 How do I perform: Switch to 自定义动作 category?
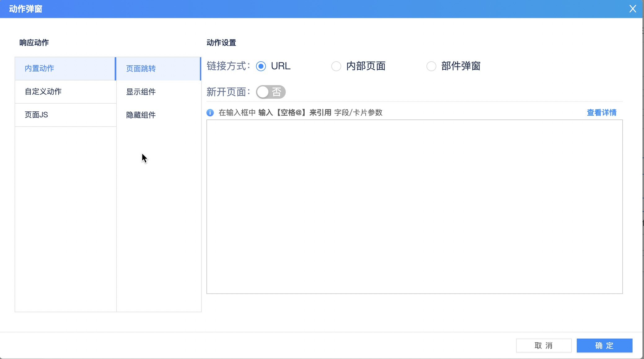[66, 92]
